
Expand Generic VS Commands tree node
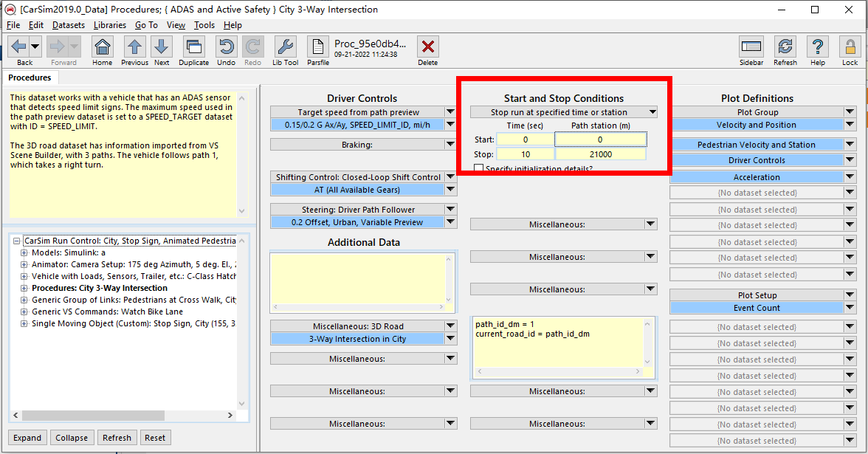[24, 312]
